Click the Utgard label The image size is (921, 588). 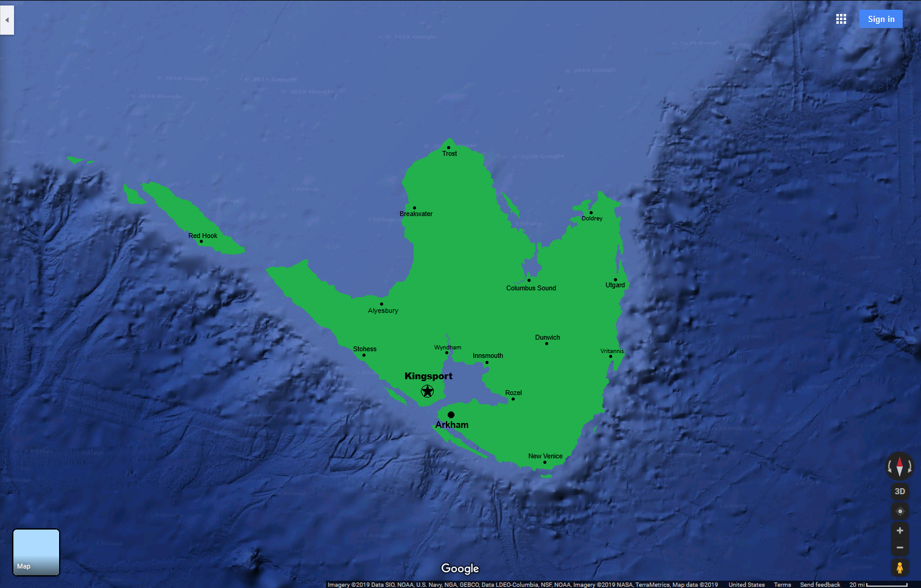[615, 285]
